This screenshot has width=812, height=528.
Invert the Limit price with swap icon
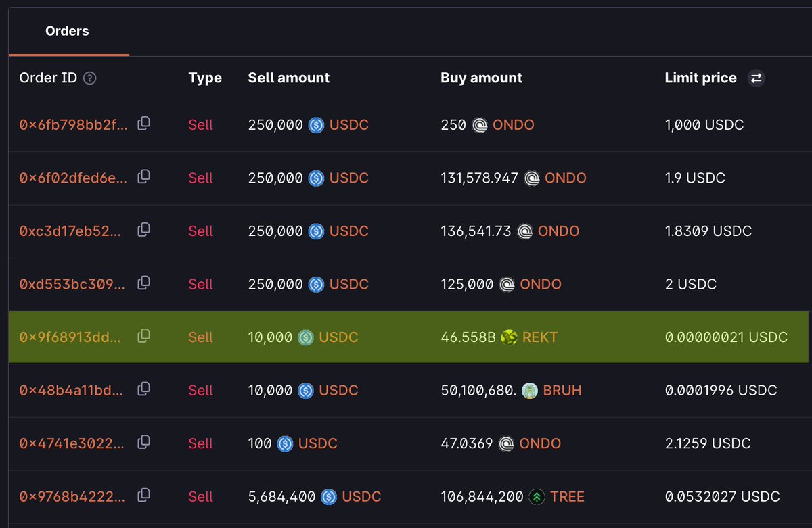[757, 78]
